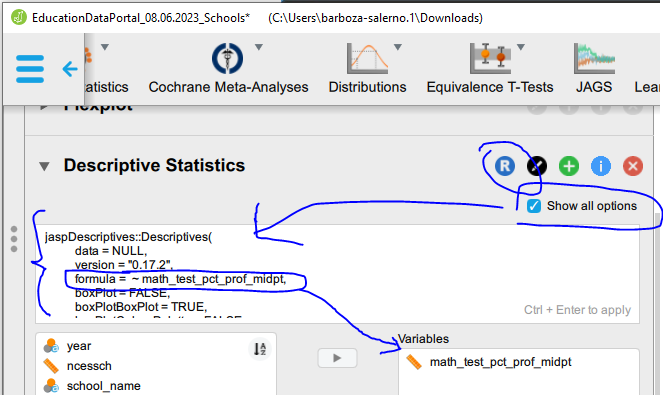This screenshot has height=395, width=663.
Task: Click the JASP application icon in the title bar
Action: tap(19, 18)
